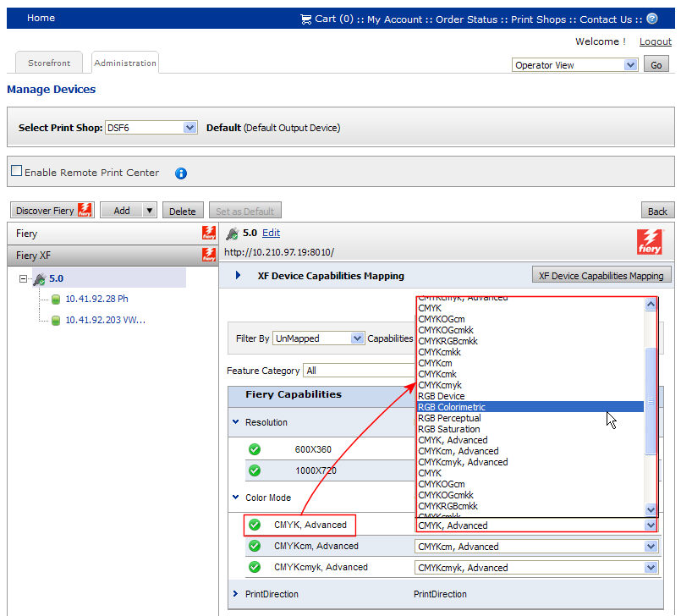Click the Fiery logo in the device panel corner
The image size is (681, 616).
(650, 241)
